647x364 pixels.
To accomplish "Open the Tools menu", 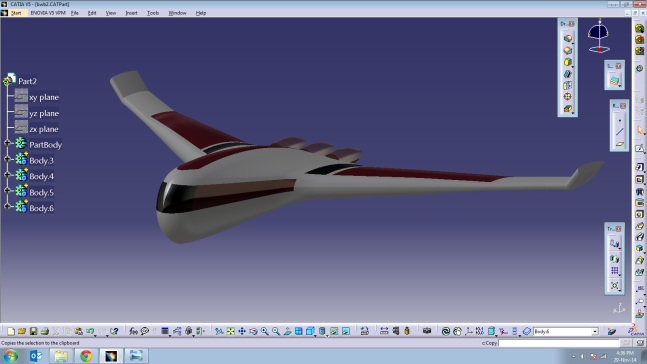I will [153, 13].
